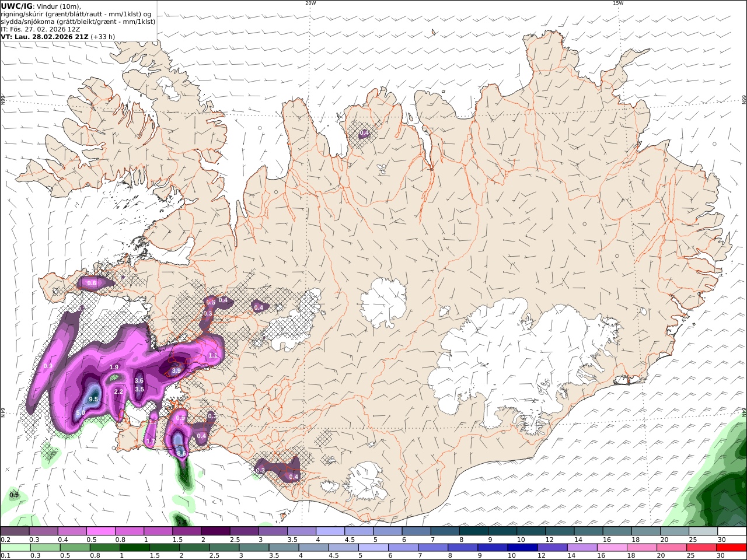Click the dark teal 8 swatch in snow legend
Image resolution: width=747 pixels, height=560 pixels.
[x=473, y=531]
